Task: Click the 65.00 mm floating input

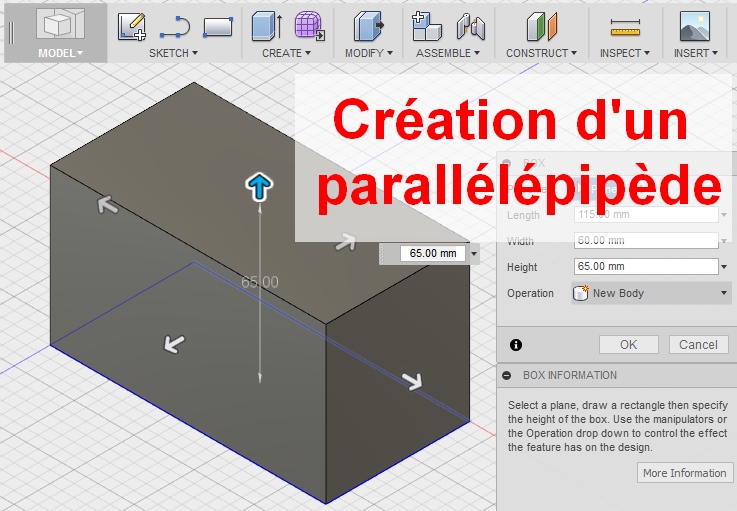Action: [x=433, y=253]
